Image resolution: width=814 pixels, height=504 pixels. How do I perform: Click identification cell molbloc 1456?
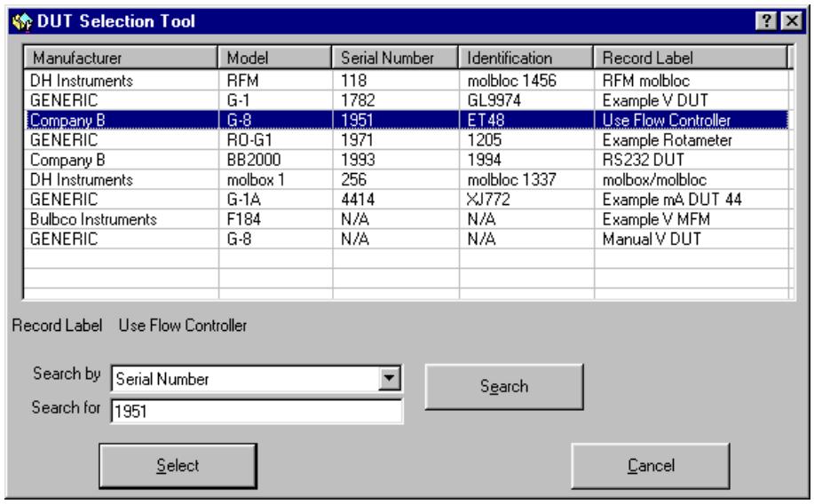coord(526,81)
